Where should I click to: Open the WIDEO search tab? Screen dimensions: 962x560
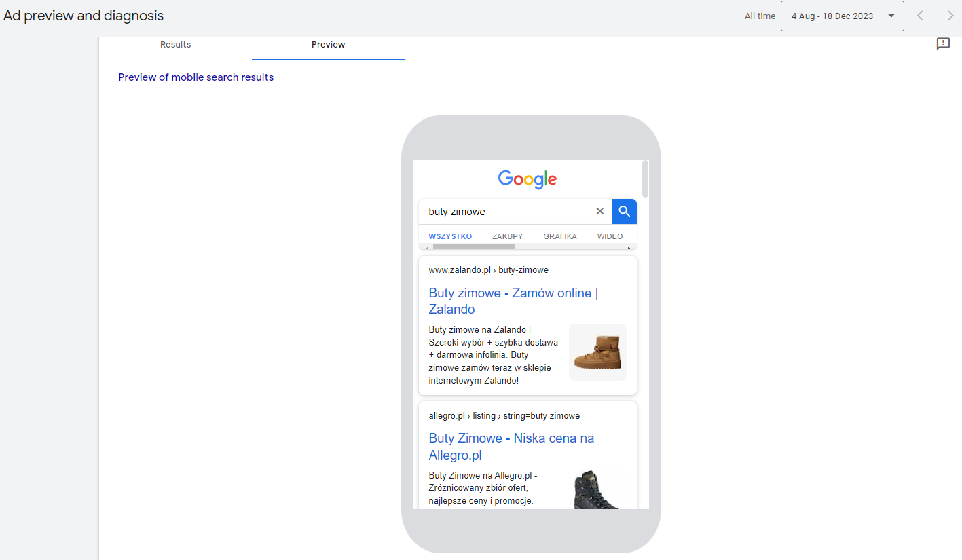[x=610, y=236]
